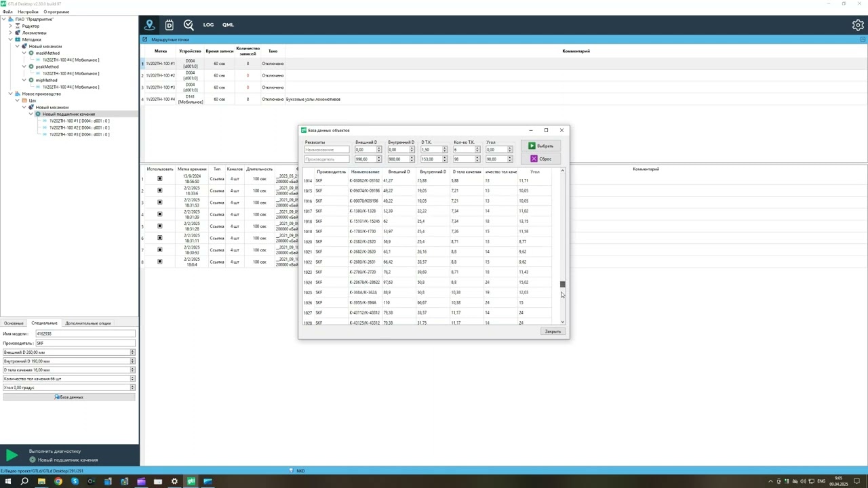Screen dimensions: 868x488
Task: Click the 'Редуктор' node icon
Action: click(18, 26)
